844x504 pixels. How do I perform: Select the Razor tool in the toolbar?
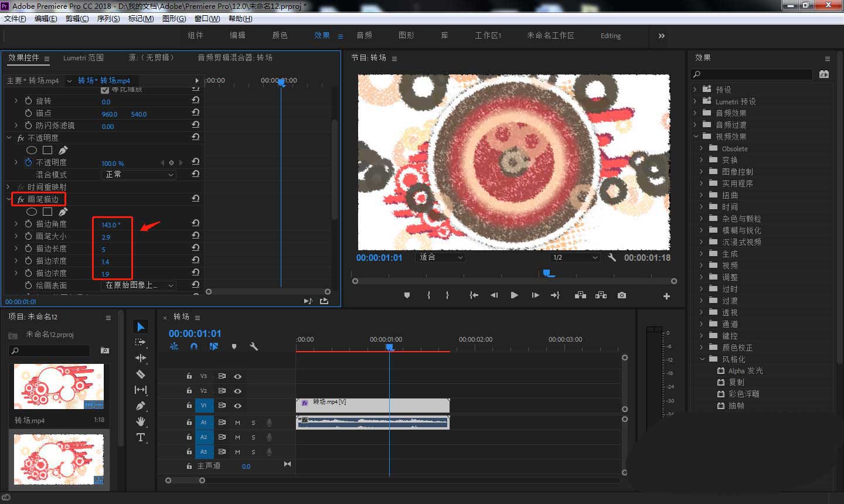click(141, 374)
